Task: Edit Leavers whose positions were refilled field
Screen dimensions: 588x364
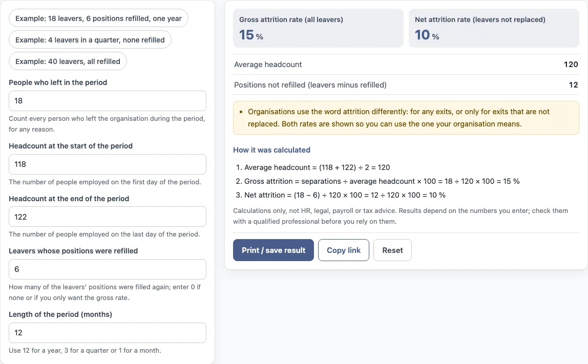Action: coord(108,269)
